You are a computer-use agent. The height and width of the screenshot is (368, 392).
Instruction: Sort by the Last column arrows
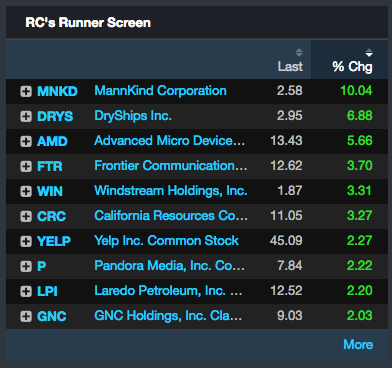(299, 52)
